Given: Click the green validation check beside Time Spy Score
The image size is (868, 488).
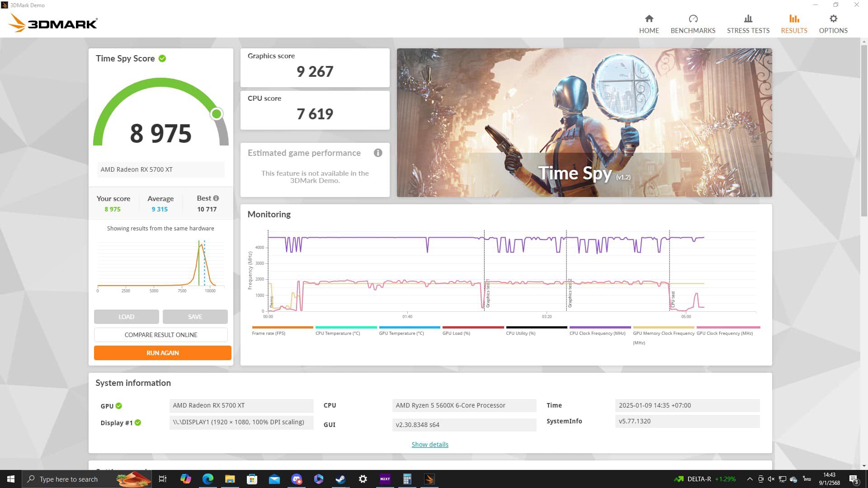Looking at the screenshot, I should click(162, 58).
